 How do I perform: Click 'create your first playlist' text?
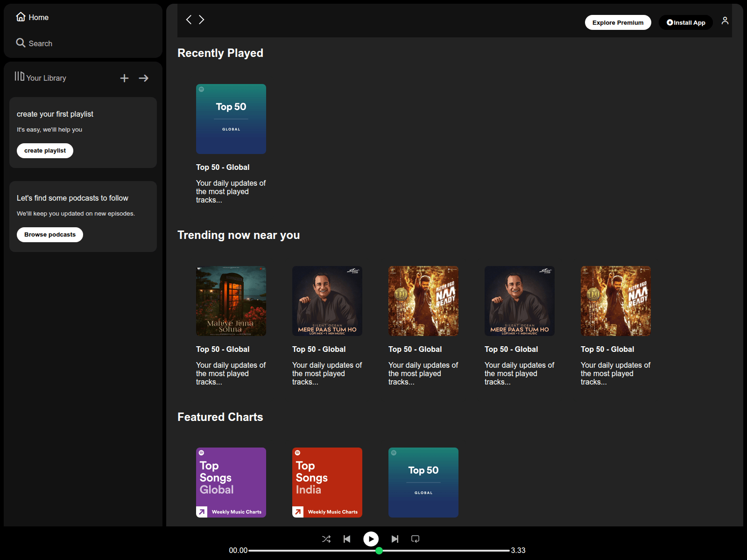click(x=55, y=114)
